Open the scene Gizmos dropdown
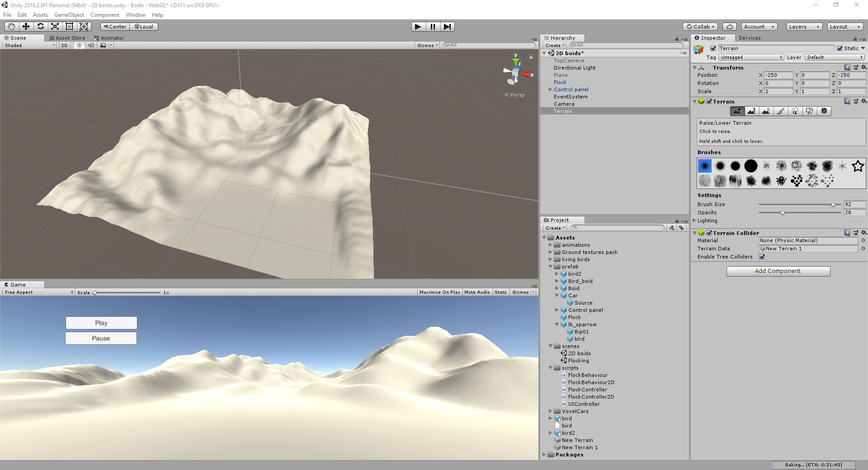Viewport: 868px width, 470px height. coord(427,45)
